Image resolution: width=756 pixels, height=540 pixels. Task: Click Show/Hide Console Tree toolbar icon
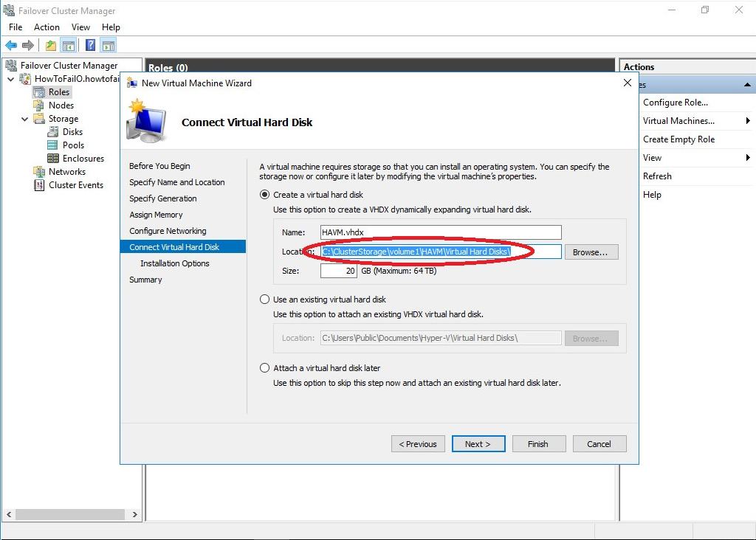(x=69, y=46)
